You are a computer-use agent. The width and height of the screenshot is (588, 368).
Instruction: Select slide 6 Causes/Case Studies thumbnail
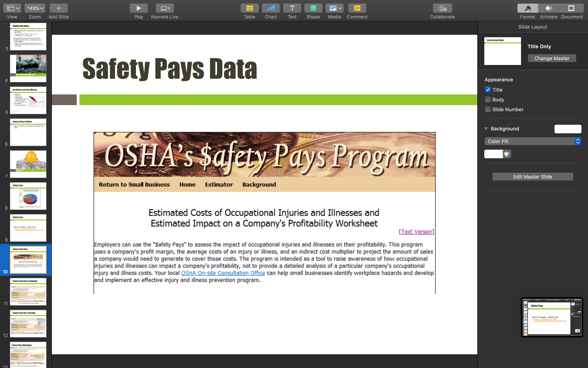28,132
